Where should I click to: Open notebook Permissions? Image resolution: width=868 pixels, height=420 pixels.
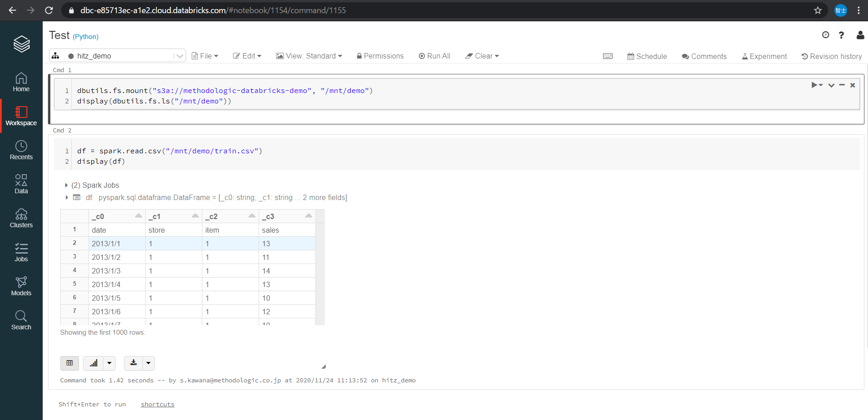point(380,56)
